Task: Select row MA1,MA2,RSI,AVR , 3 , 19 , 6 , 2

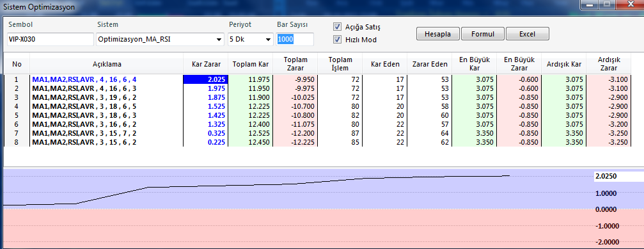Action: pos(317,97)
